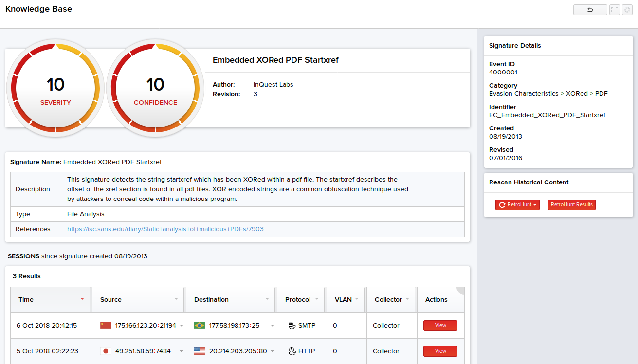Screen dimensions: 638x364
Task: Expand dropdown for source 175.166.123.20:21194
Action: 181,326
